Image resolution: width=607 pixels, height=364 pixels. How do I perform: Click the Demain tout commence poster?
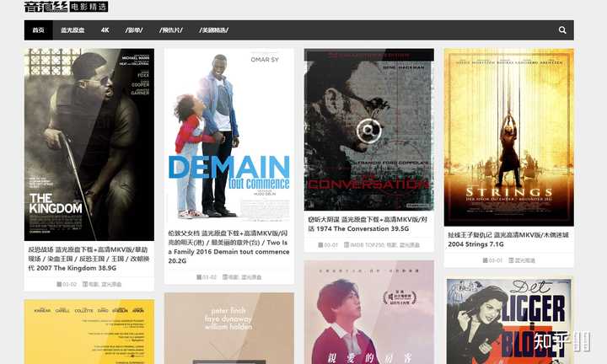229,135
